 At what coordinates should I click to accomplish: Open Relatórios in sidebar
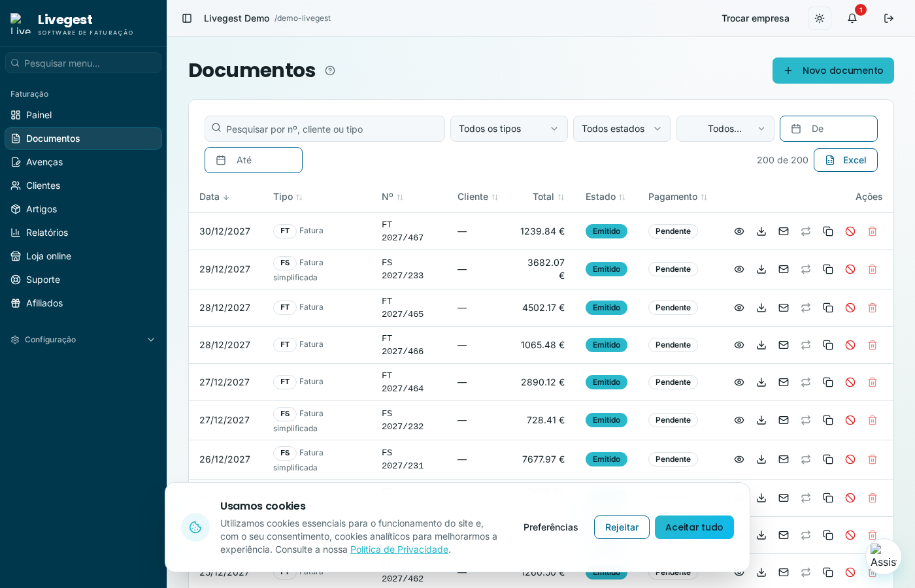(83, 233)
